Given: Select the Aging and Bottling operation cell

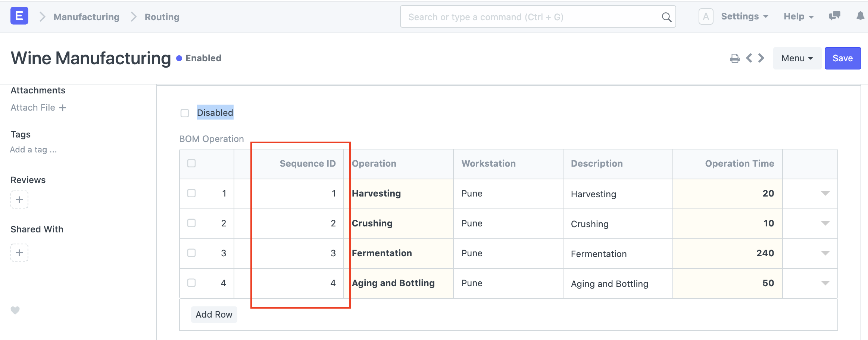Looking at the screenshot, I should point(399,283).
